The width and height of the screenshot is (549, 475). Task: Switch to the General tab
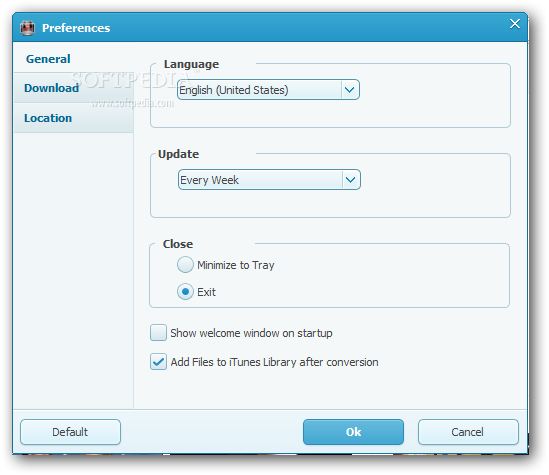[x=48, y=59]
